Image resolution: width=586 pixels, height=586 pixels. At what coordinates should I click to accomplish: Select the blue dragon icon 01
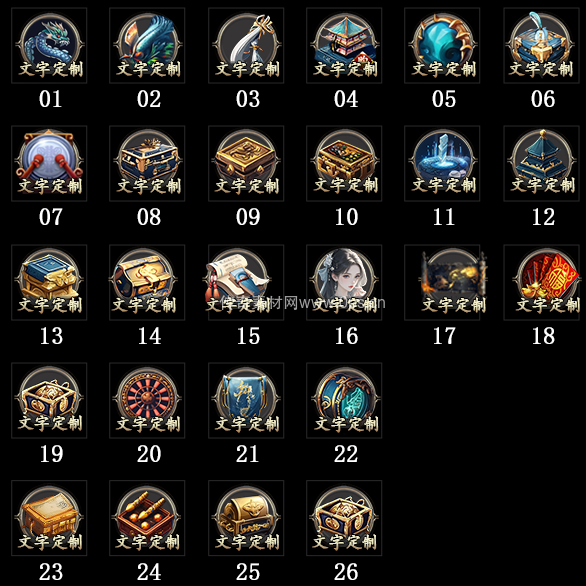[x=49, y=45]
